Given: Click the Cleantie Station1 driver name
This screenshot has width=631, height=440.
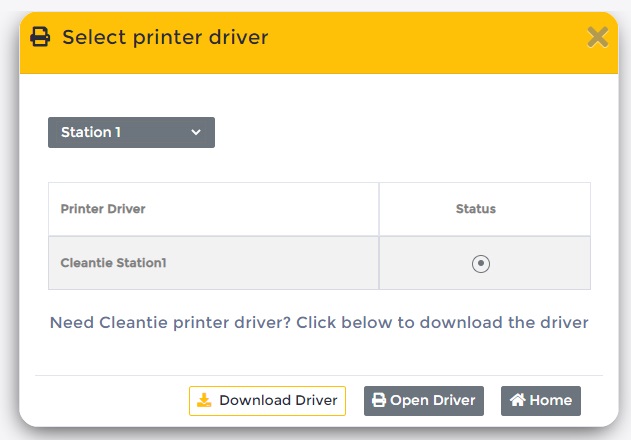Looking at the screenshot, I should tap(113, 263).
